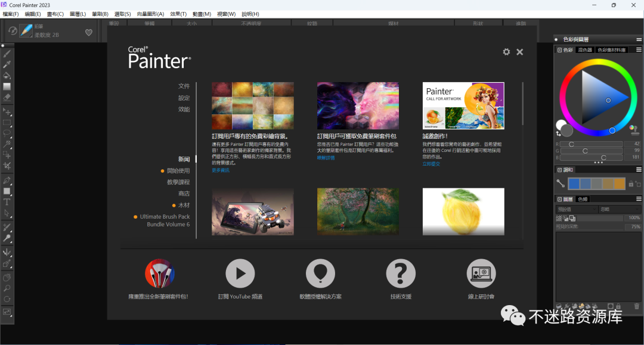Open the 商店 store section
This screenshot has width=644, height=345.
pos(184,194)
